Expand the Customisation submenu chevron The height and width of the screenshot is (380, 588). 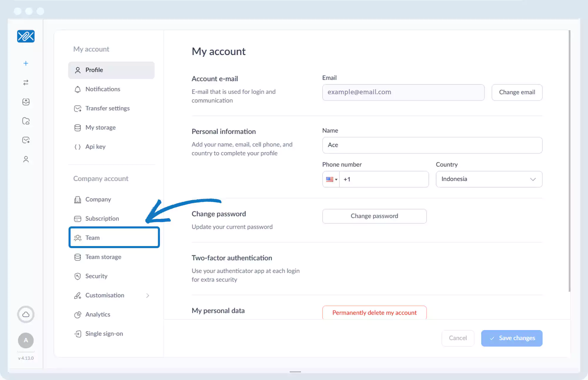[148, 296]
